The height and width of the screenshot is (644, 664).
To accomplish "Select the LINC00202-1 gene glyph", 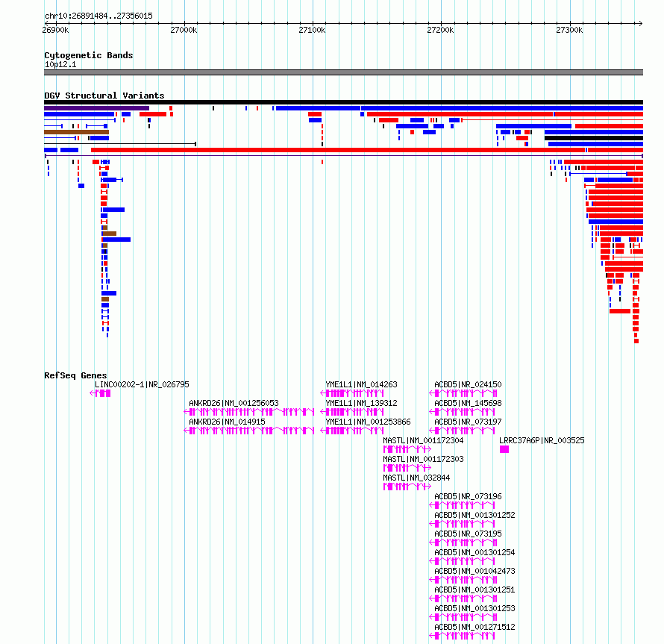I will tap(100, 393).
